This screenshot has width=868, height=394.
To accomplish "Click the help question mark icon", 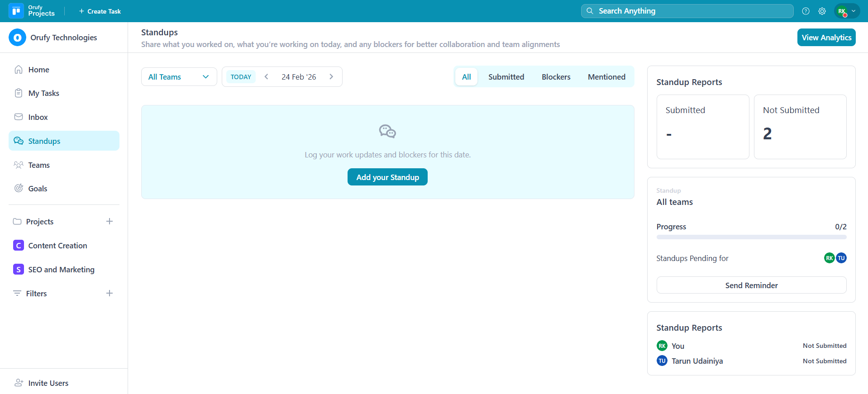I will click(806, 11).
